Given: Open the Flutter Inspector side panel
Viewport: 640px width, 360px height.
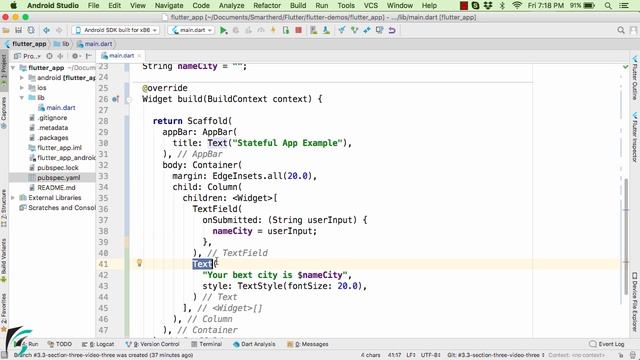Looking at the screenshot, I should (635, 137).
